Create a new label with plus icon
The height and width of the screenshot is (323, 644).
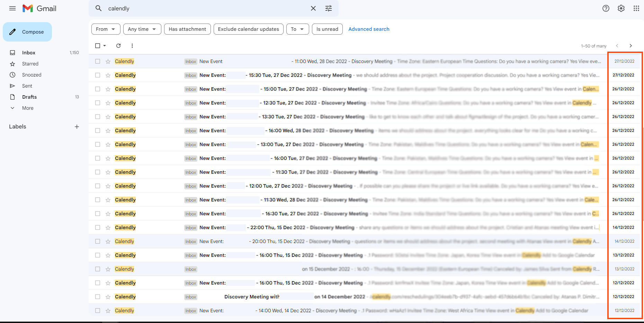(77, 127)
